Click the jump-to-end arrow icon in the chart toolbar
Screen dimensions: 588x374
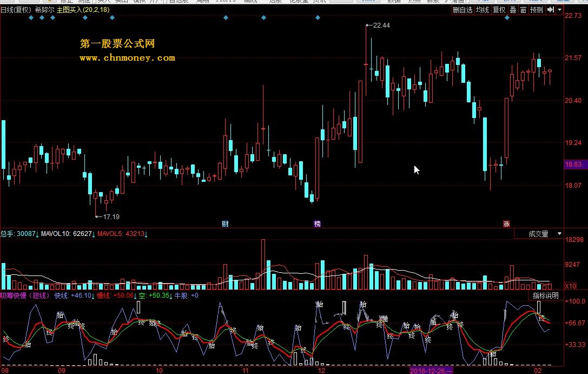tap(550, 10)
